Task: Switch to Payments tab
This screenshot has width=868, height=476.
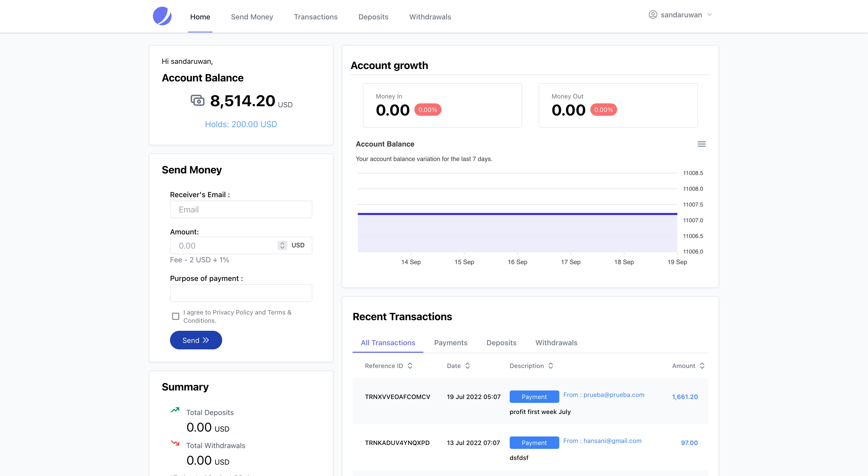Action: click(451, 343)
